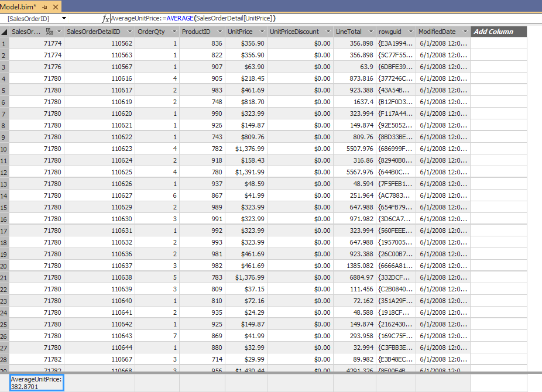Viewport: 542px width, 392px height.
Task: Click UnitPrice cell $37.15
Action: 246,289
